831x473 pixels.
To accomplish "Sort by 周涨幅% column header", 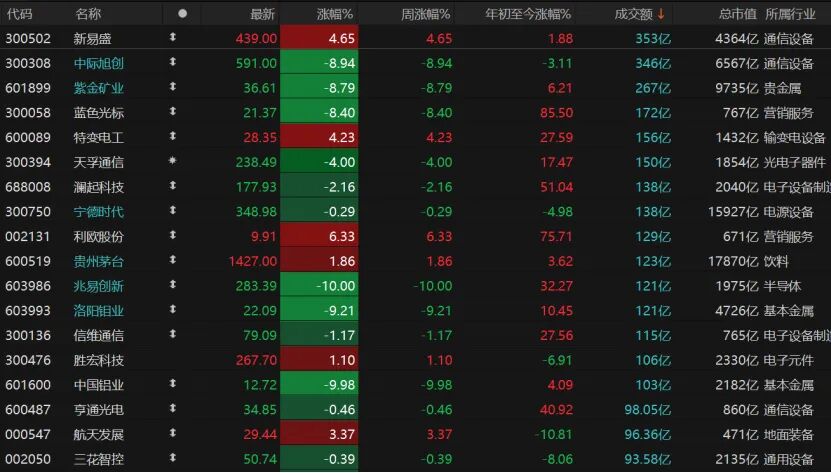I will 425,14.
